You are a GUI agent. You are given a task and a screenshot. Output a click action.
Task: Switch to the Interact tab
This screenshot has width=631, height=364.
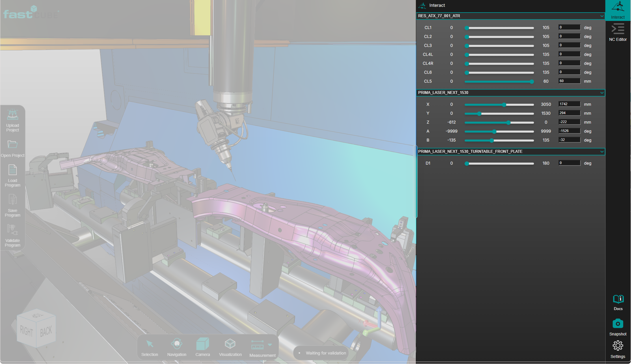click(617, 10)
